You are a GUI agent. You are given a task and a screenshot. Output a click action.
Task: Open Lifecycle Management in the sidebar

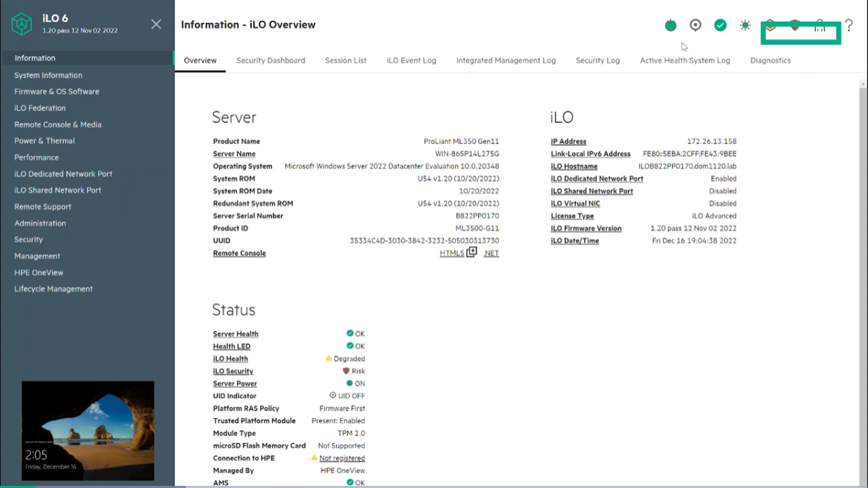click(x=54, y=289)
